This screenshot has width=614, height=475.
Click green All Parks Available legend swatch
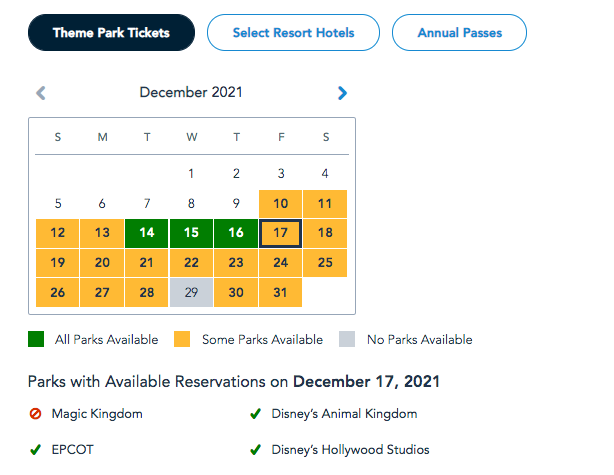[x=36, y=340]
